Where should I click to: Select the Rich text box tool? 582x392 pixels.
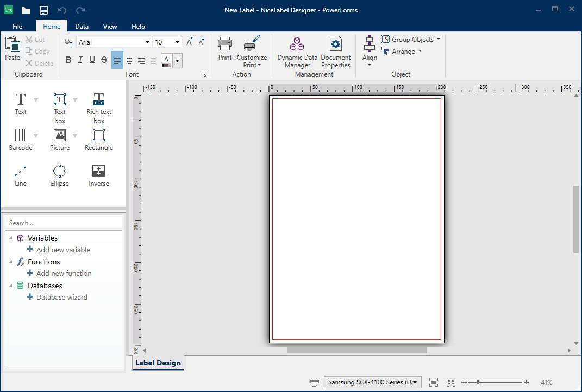[99, 108]
